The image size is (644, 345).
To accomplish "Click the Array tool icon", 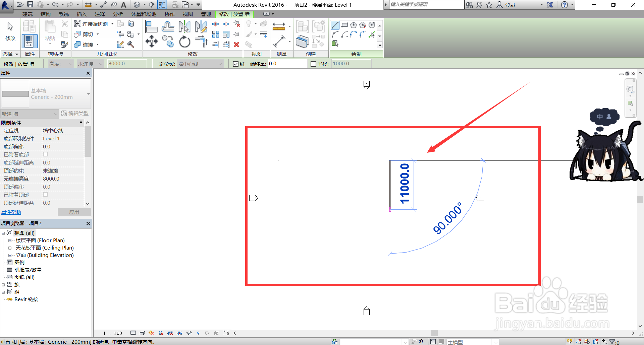I will coord(215,34).
